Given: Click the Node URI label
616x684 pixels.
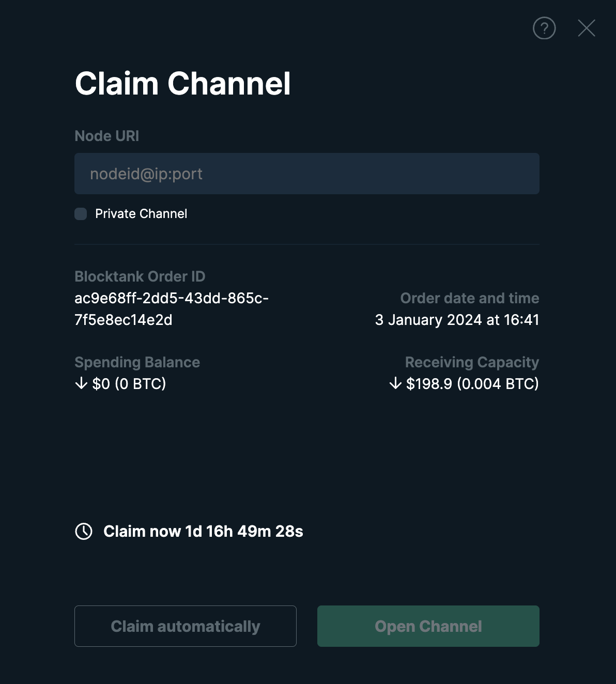Looking at the screenshot, I should coord(107,136).
